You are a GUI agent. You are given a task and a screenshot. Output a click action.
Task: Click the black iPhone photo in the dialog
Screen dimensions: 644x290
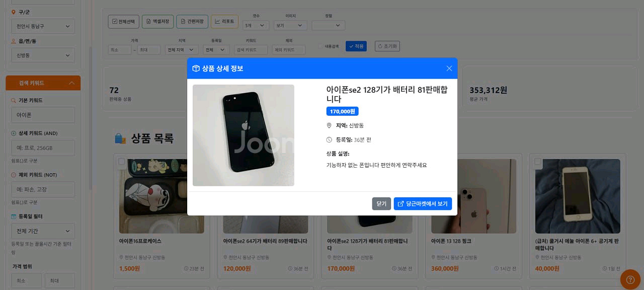click(x=244, y=135)
